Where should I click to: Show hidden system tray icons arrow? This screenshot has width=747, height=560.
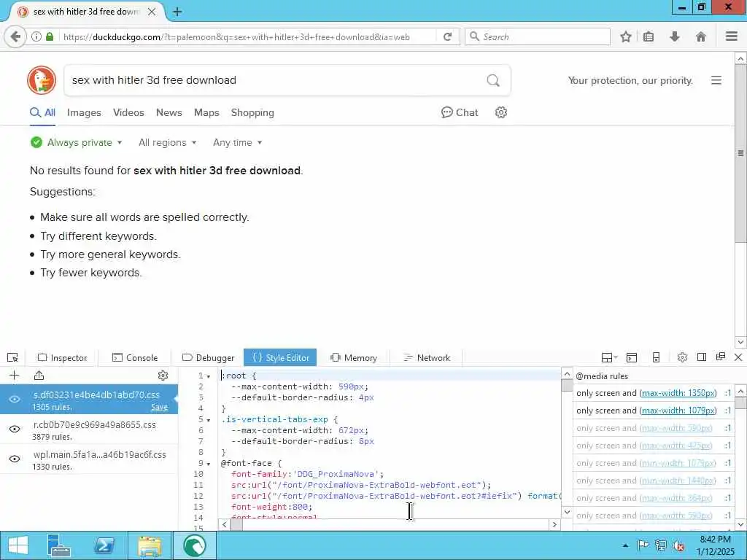[x=625, y=545]
